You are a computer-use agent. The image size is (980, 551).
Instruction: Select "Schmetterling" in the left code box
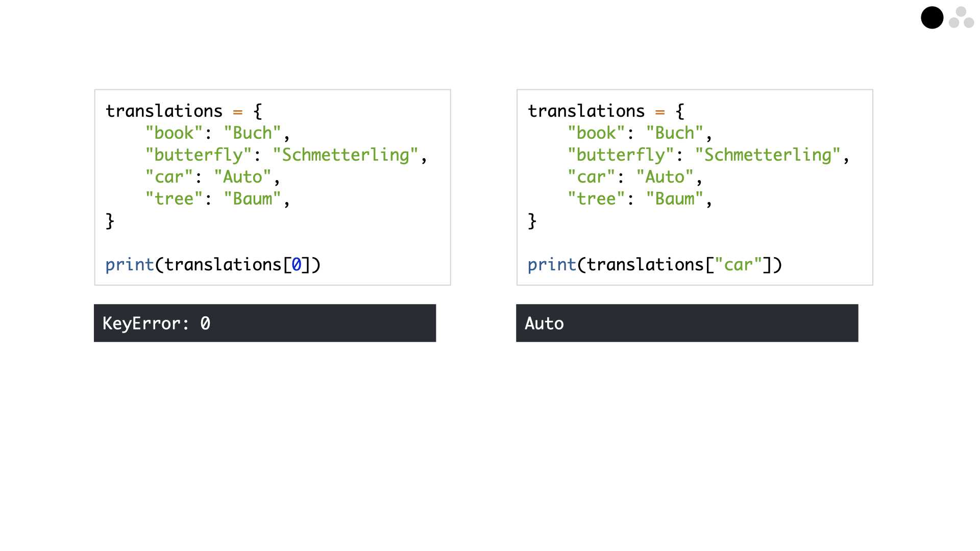click(x=346, y=155)
